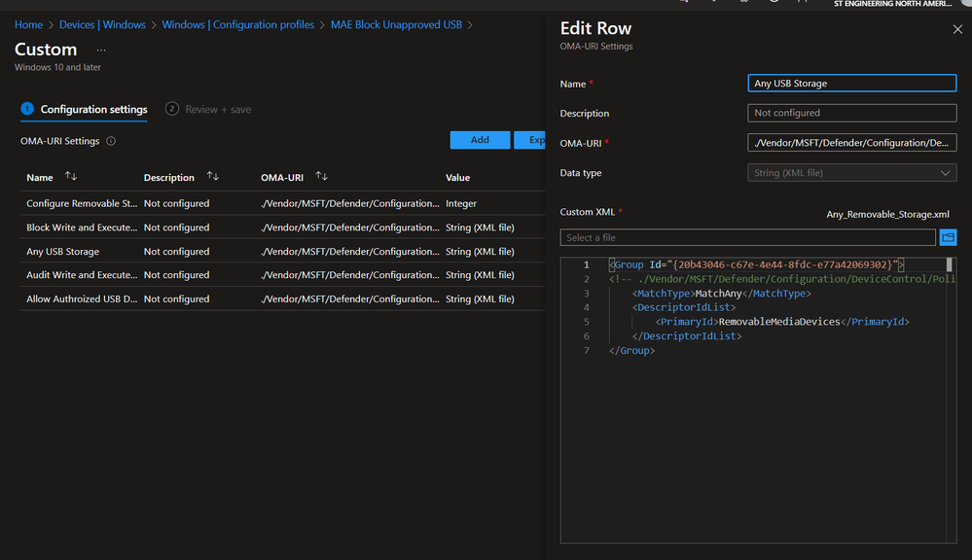The width and height of the screenshot is (972, 560).
Task: Click the browse file folder icon
Action: click(x=948, y=237)
